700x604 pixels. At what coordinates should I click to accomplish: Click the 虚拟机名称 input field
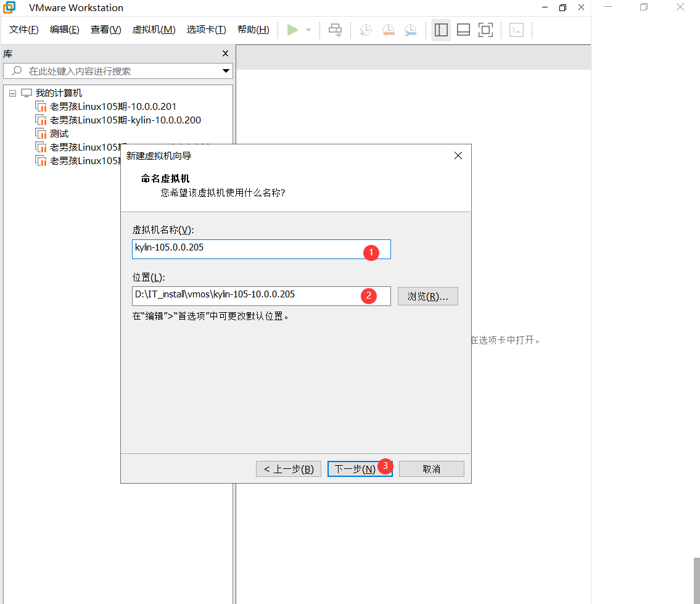coord(261,249)
